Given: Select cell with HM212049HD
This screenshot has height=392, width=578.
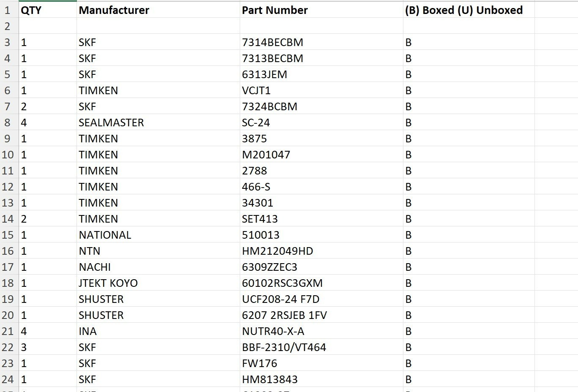Looking at the screenshot, I should click(x=321, y=251).
